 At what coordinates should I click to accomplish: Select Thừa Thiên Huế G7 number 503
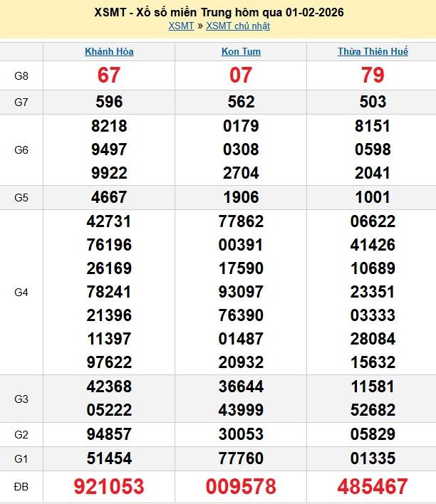click(x=373, y=102)
